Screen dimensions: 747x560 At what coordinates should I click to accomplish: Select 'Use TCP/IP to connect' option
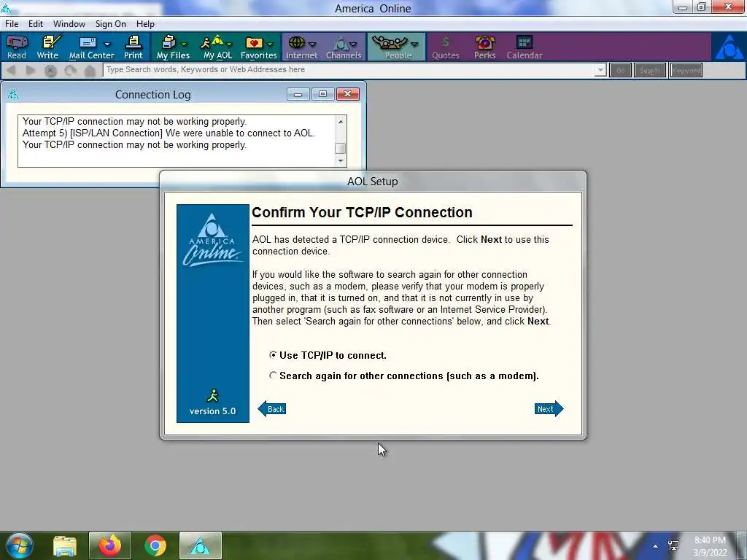(273, 355)
